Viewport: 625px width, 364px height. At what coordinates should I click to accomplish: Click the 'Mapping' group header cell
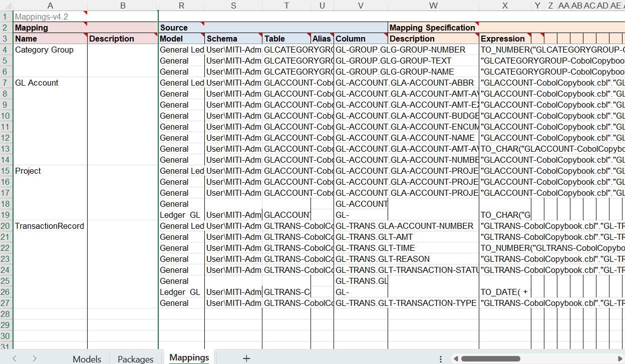tap(50, 28)
